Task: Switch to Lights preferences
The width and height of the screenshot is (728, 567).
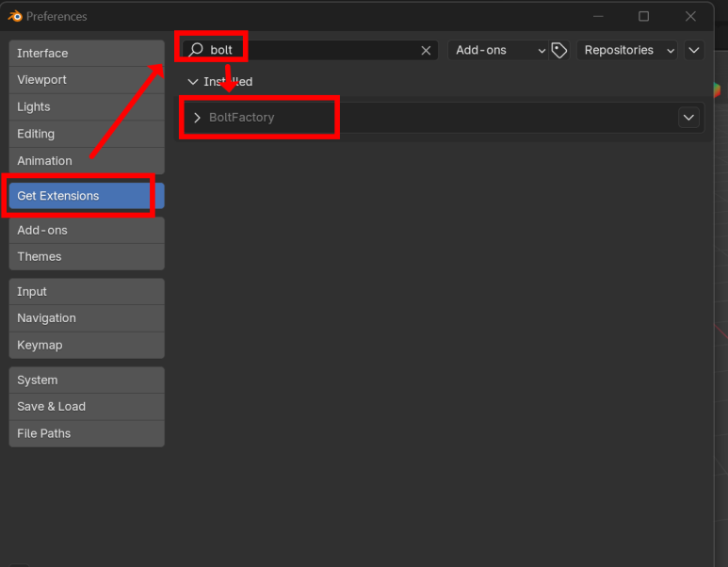Action: coord(87,106)
